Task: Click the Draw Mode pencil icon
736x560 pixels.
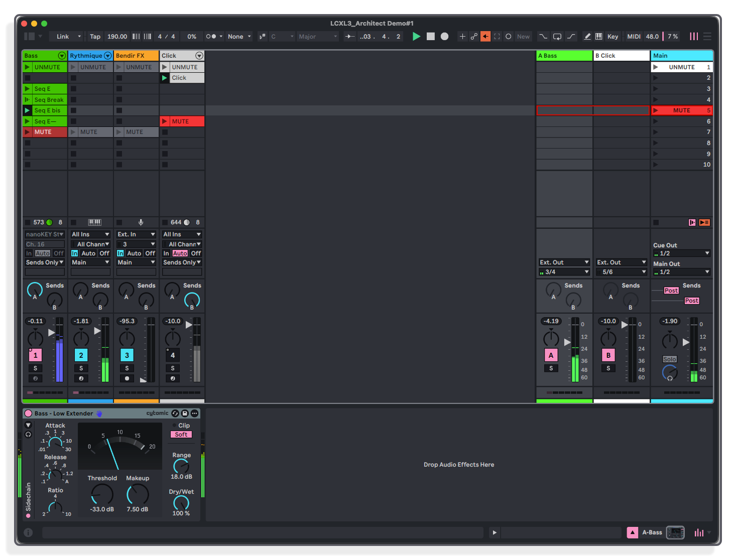Action: pos(587,36)
